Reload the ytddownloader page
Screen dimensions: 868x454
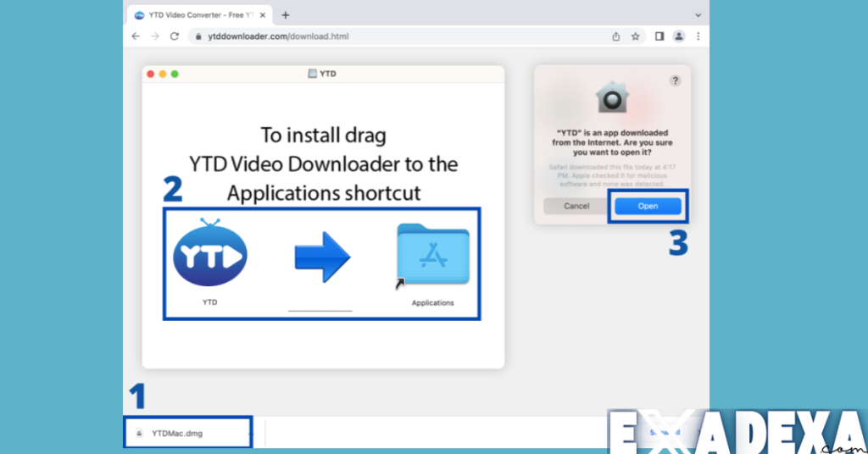coord(175,36)
